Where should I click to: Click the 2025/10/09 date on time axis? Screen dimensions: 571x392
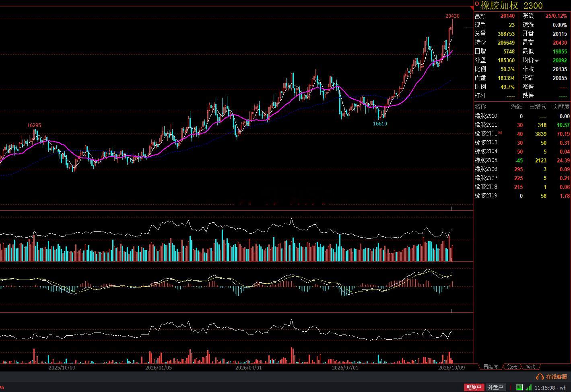coord(62,367)
